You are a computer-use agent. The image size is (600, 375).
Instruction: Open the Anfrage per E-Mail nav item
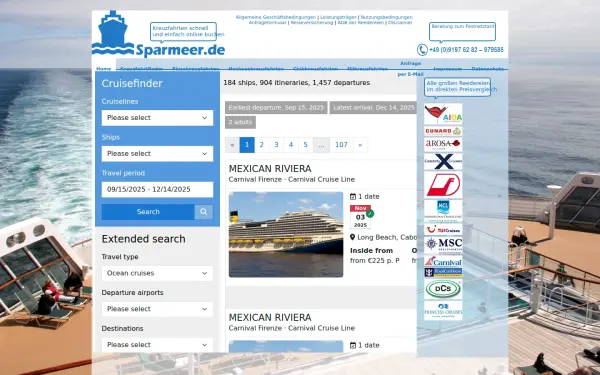(411, 68)
